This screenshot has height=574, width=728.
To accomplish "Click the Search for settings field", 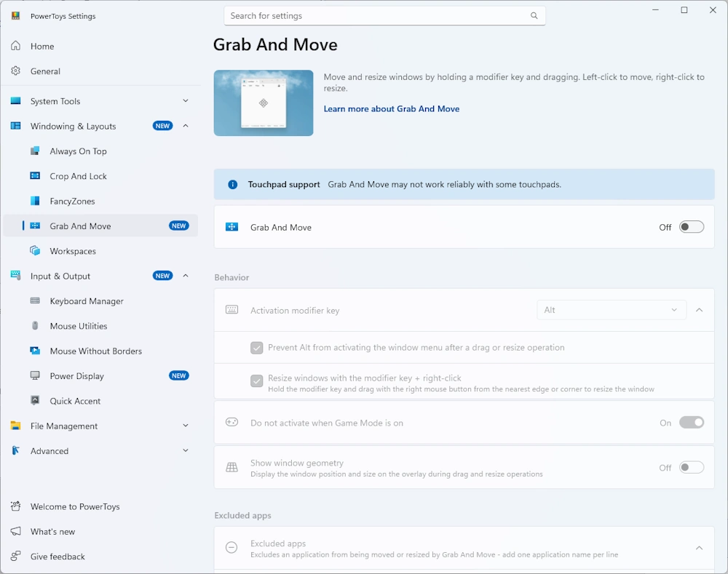I will pyautogui.click(x=379, y=16).
